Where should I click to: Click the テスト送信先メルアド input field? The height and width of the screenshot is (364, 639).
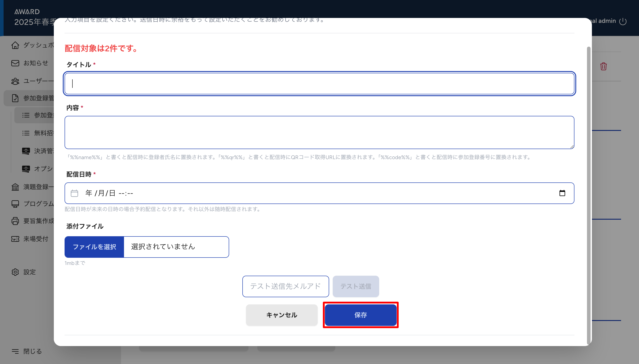pyautogui.click(x=285, y=286)
